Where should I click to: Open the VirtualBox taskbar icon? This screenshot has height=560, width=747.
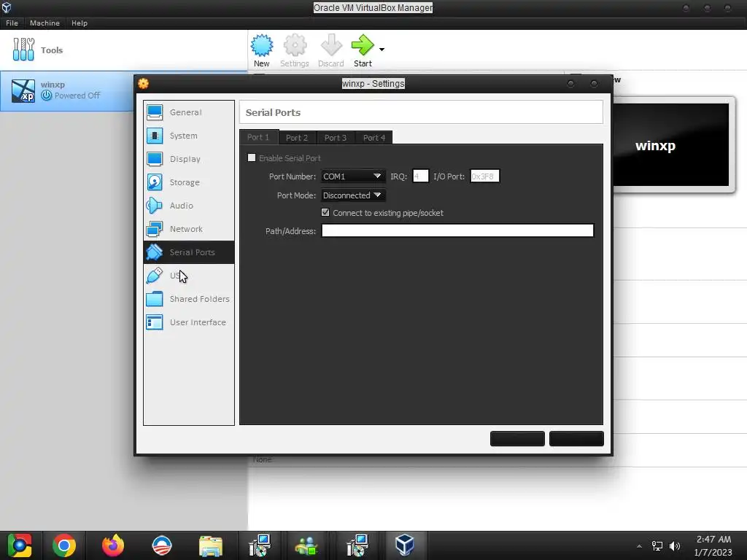pos(405,545)
